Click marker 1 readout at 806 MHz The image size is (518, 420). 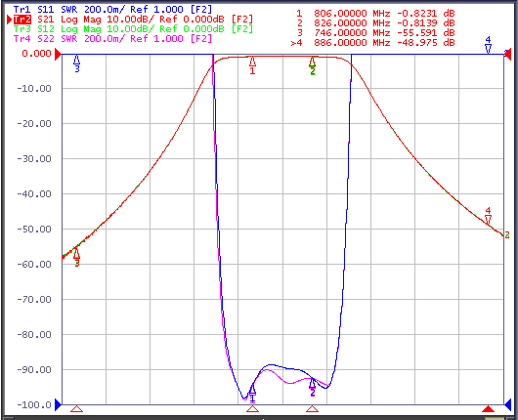point(375,14)
